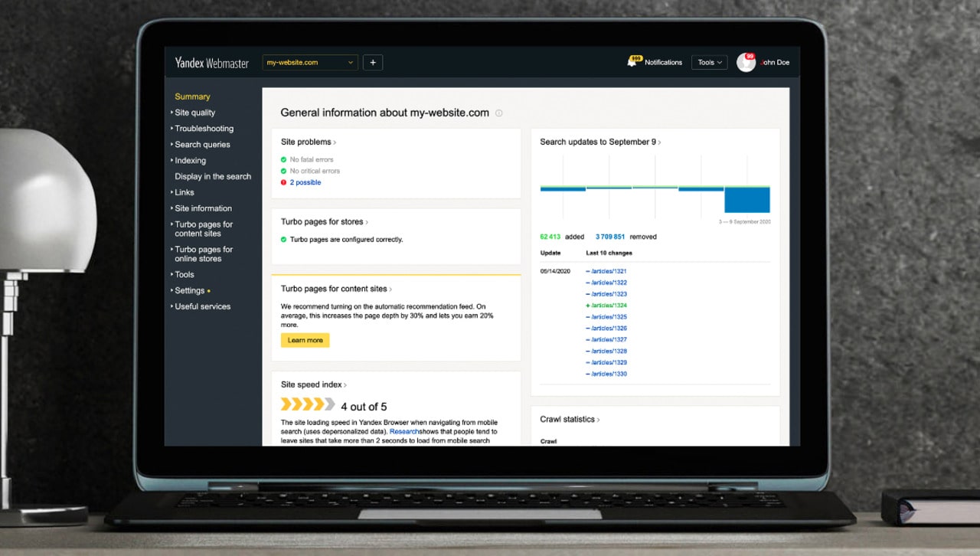Click the info icon beside page title
Screen dimensions: 980x556
tap(498, 113)
